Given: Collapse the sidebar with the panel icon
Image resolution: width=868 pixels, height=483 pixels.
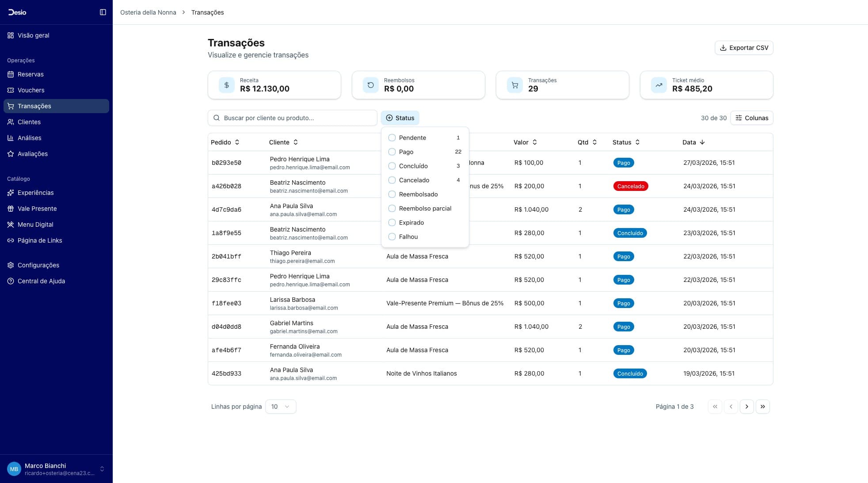Looking at the screenshot, I should tap(103, 12).
